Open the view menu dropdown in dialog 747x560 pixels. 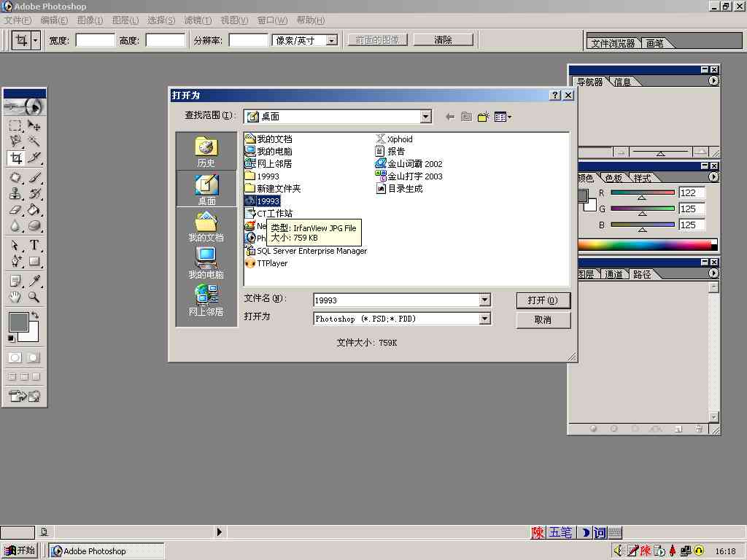point(503,117)
